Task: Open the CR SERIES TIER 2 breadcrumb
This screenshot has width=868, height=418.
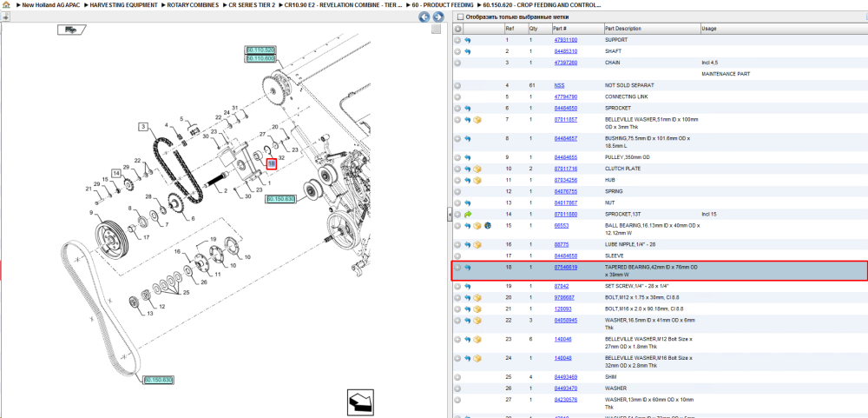Action: 252,4
